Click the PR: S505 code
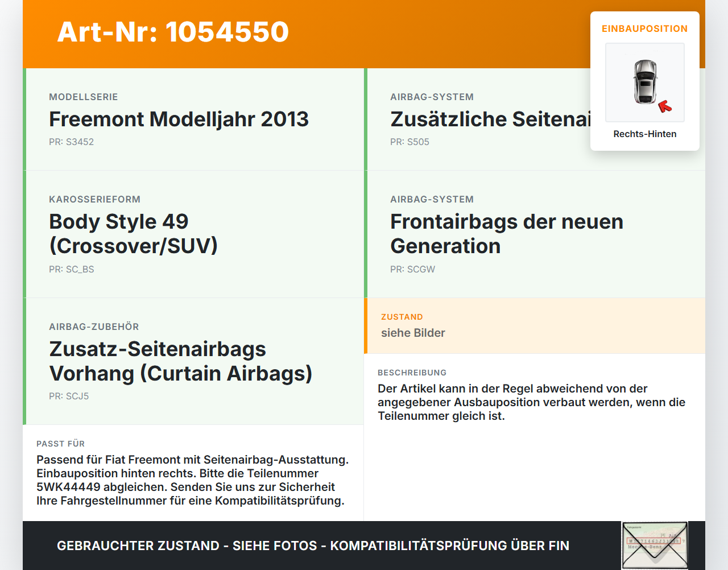The image size is (728, 570). 409,142
